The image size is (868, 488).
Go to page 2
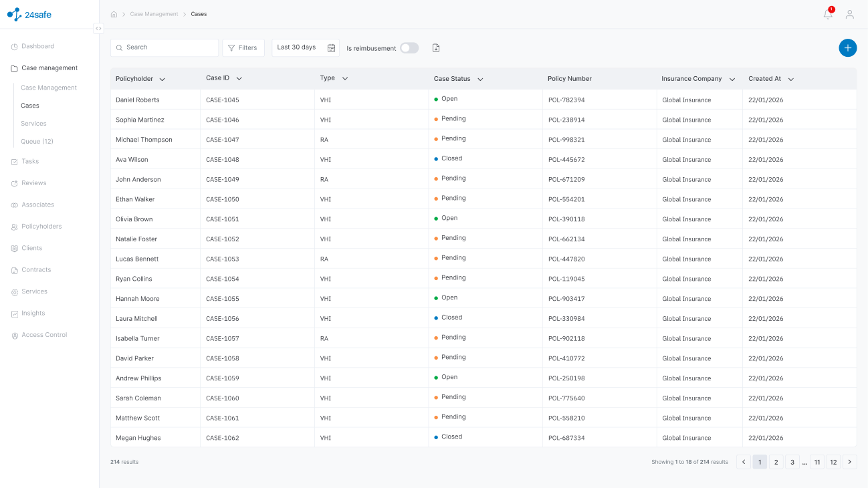click(x=776, y=462)
